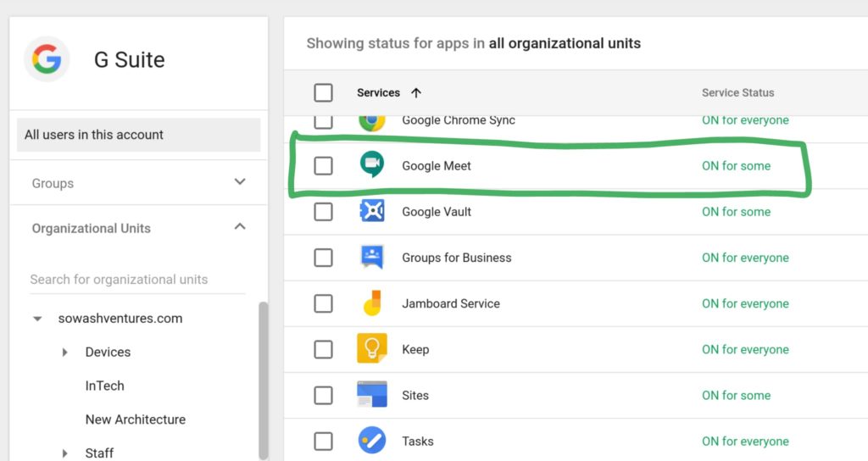Open the Google Meet service name
This screenshot has width=868, height=461.
437,166
